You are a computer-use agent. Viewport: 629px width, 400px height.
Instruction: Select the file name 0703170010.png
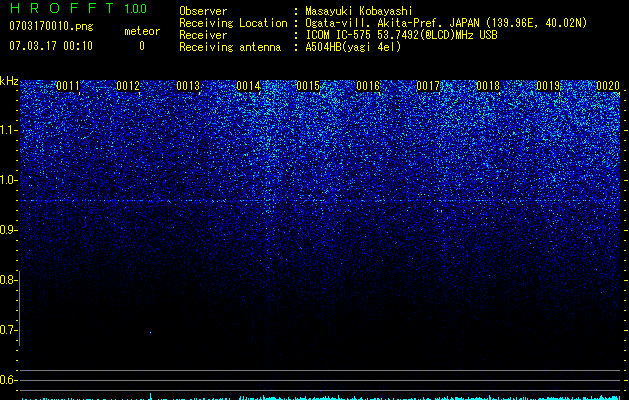(51, 26)
